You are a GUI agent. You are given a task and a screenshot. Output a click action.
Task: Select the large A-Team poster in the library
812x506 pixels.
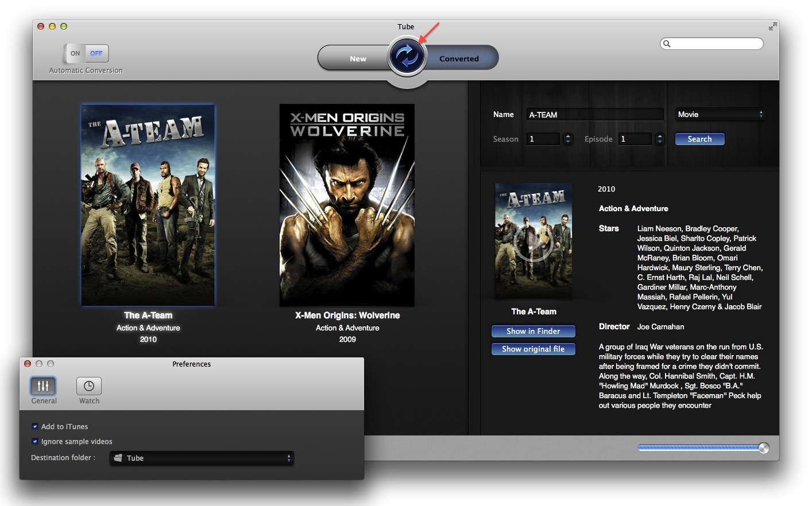pyautogui.click(x=148, y=205)
